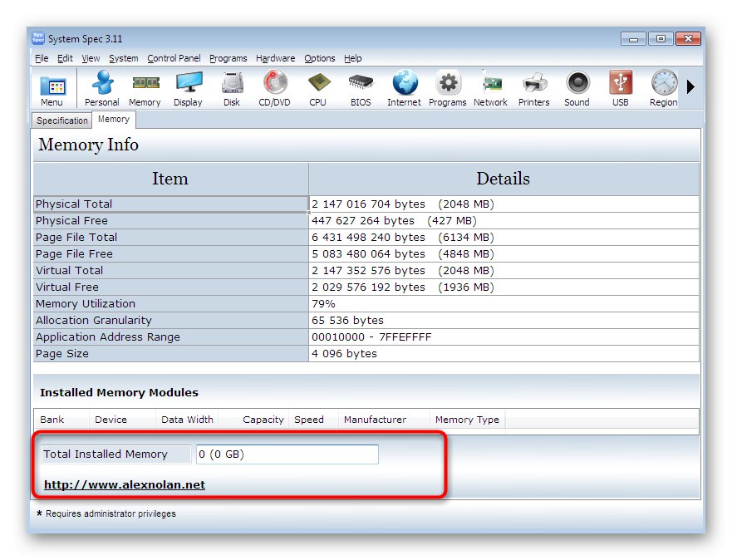Show Display information icon
Viewport: 732px width, 560px height.
188,89
